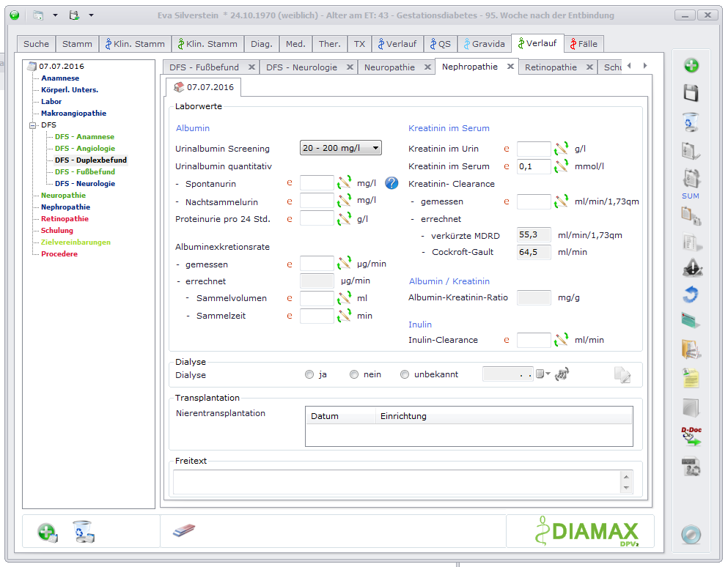Click the pencil icon next to Sammelvolumen
Screen dimensions: 728x567
point(344,298)
